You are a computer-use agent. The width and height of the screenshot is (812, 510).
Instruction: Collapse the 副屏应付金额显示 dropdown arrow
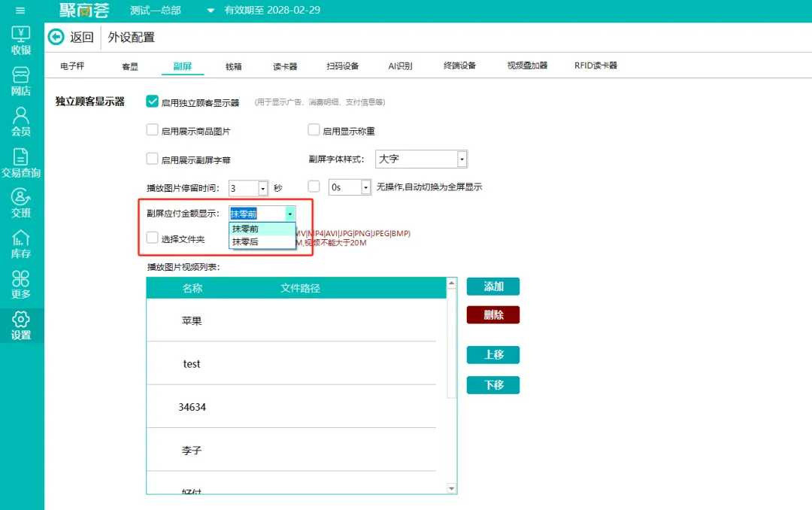(290, 214)
